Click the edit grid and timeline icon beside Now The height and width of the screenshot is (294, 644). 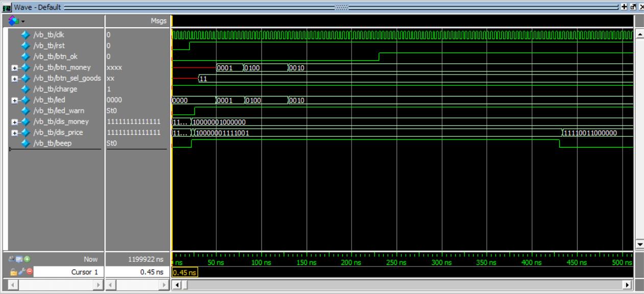click(x=19, y=259)
